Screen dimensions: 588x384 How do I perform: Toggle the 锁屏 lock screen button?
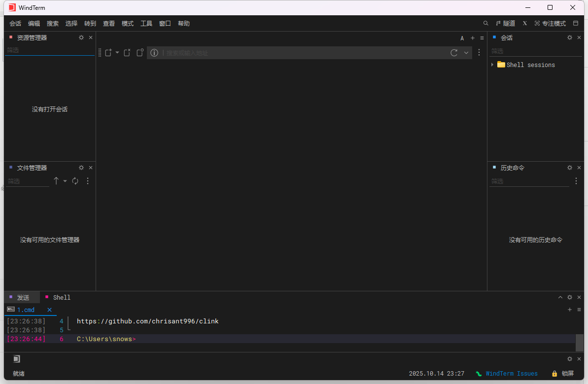coord(563,374)
